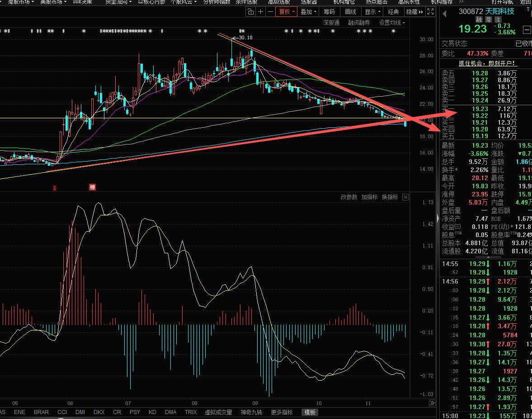This screenshot has height=419, width=532.
Task: Expand the 隐藏 side panel toggle
Action: pyautogui.click(x=414, y=12)
